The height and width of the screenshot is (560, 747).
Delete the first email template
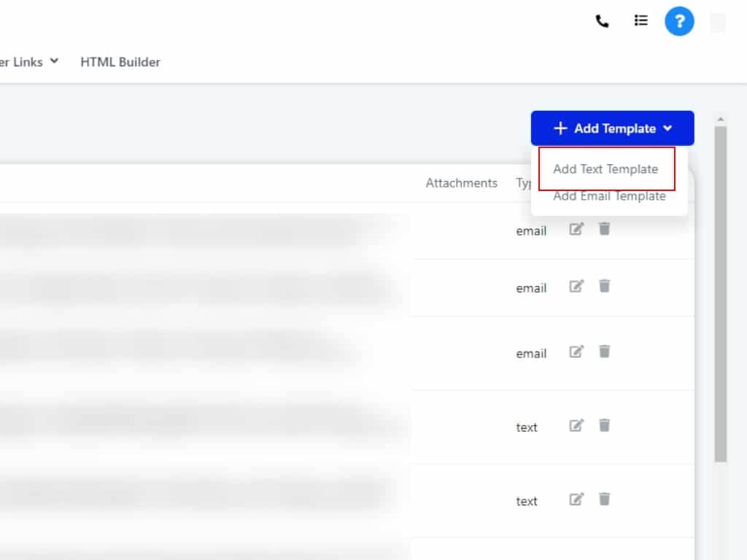coord(604,230)
